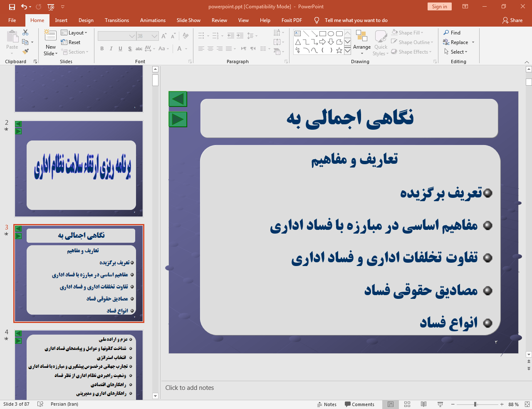Fit slide to current window
Viewport: 532px width, 409px height.
click(x=527, y=404)
